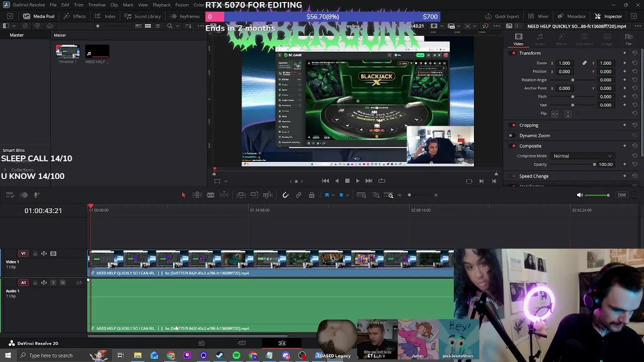Open the Effects panel
This screenshot has width=644, height=362.
tap(74, 16)
